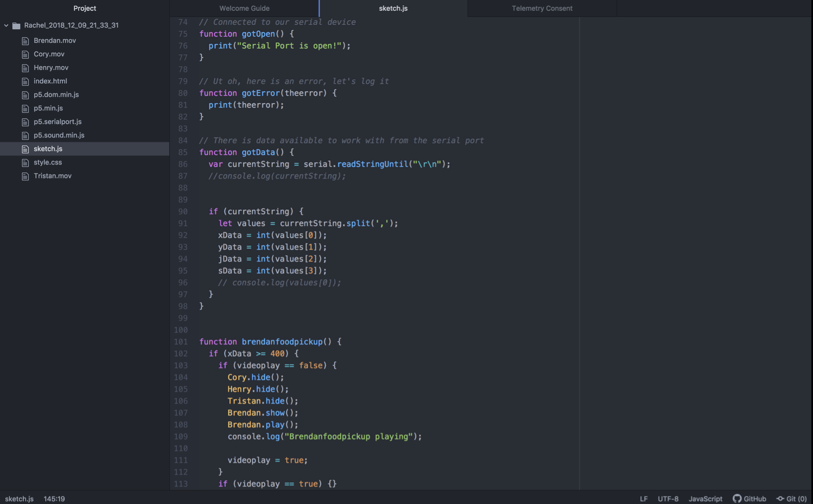Open Cory.mov from the tree
This screenshot has width=813, height=504.
[49, 54]
